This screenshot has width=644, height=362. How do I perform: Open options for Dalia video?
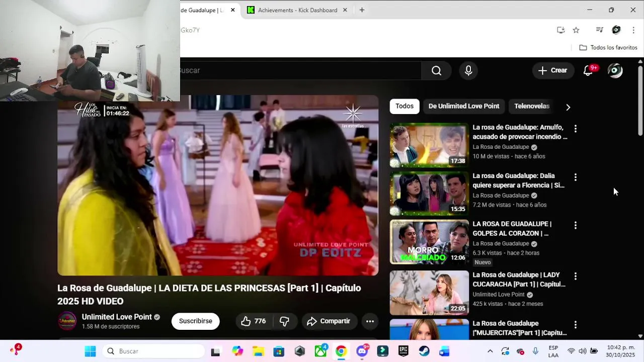tap(576, 177)
